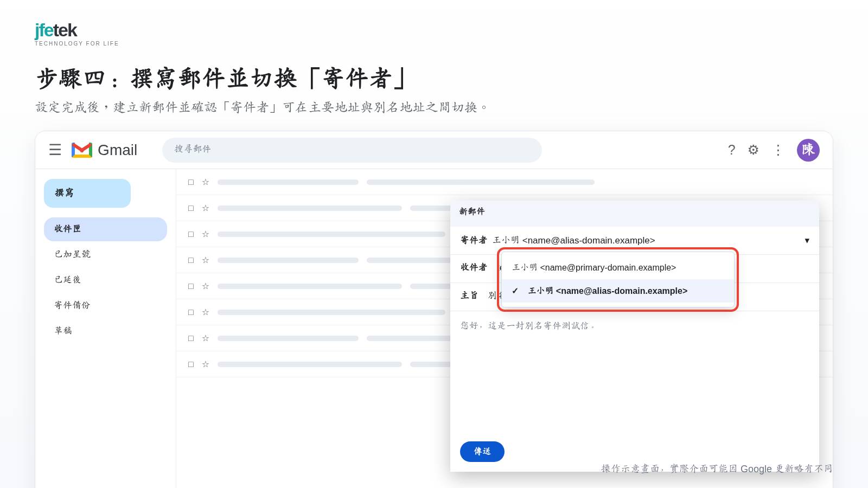Viewport: 868px width, 488px height.
Task: Click the 撰寫 compose button
Action: (x=87, y=193)
